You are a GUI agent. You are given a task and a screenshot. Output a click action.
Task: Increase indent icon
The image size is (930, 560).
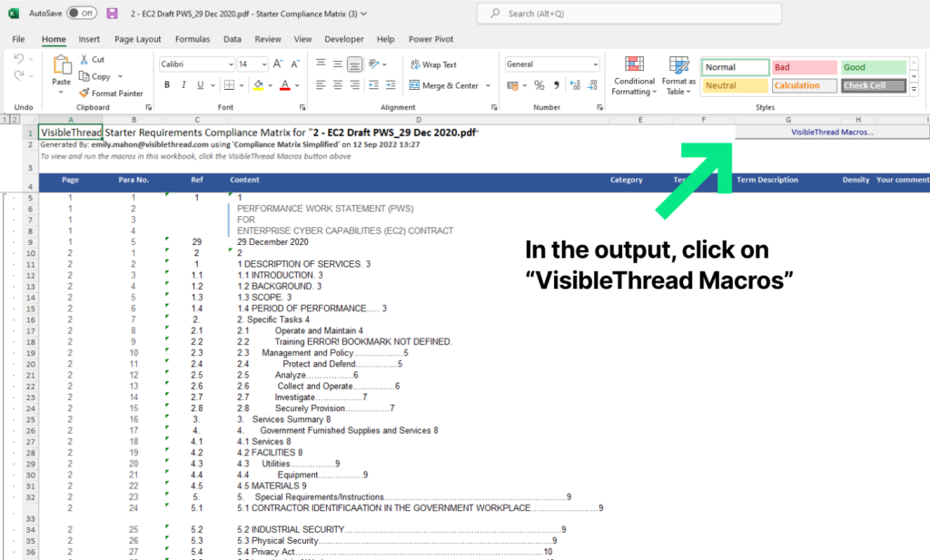(x=391, y=85)
